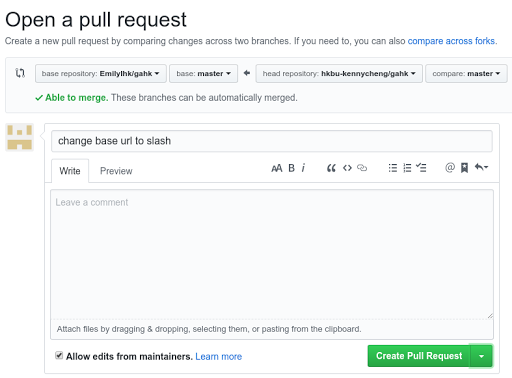This screenshot has height=378, width=512.
Task: Click the pull request title field
Action: (272, 141)
